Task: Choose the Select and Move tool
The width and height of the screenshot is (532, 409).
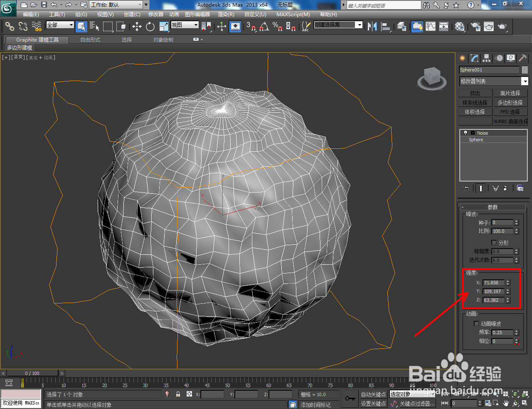Action: click(x=137, y=27)
